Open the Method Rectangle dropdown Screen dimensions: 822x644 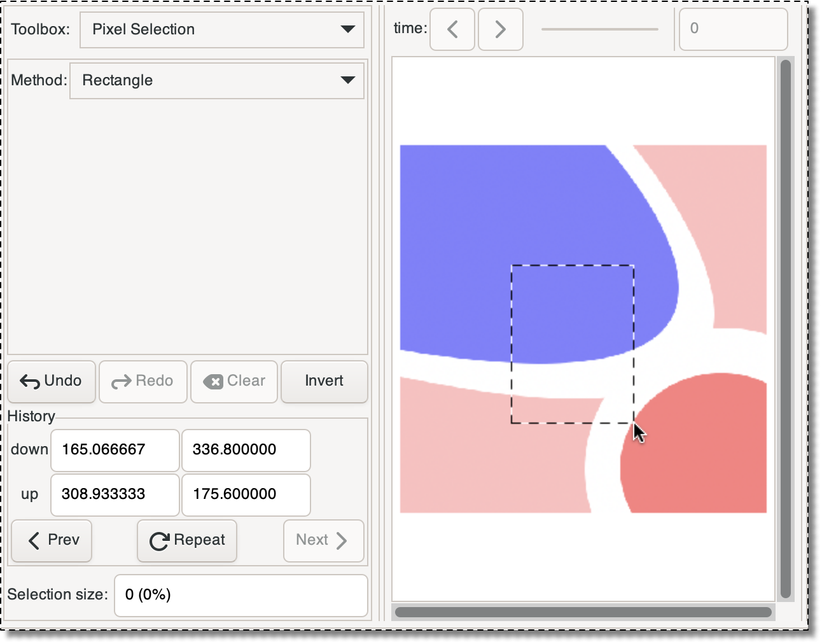(216, 81)
